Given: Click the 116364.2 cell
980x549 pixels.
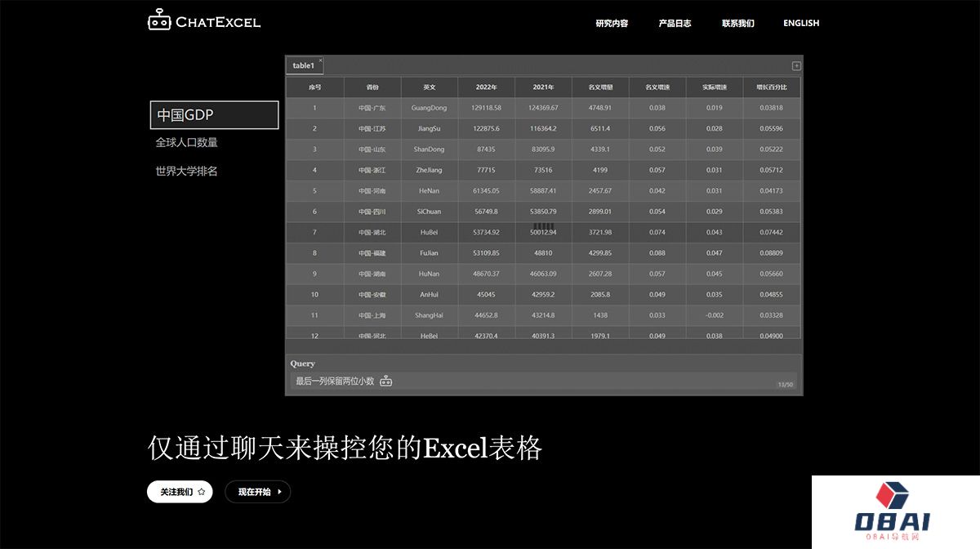Looking at the screenshot, I should click(x=543, y=128).
